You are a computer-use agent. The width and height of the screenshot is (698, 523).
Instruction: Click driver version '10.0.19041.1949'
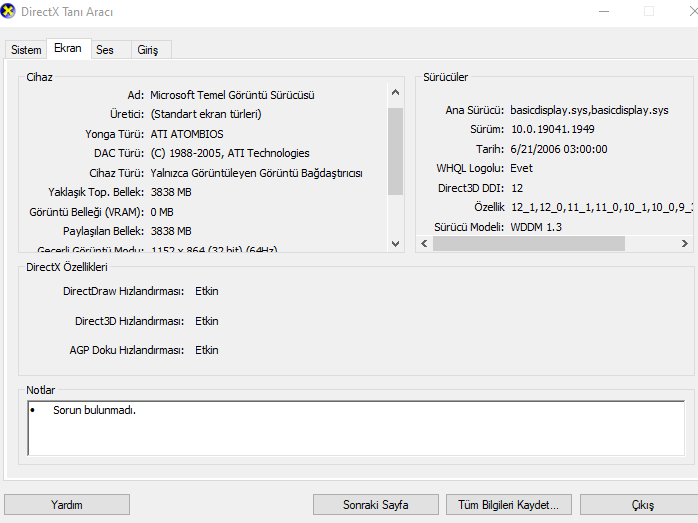tap(553, 129)
